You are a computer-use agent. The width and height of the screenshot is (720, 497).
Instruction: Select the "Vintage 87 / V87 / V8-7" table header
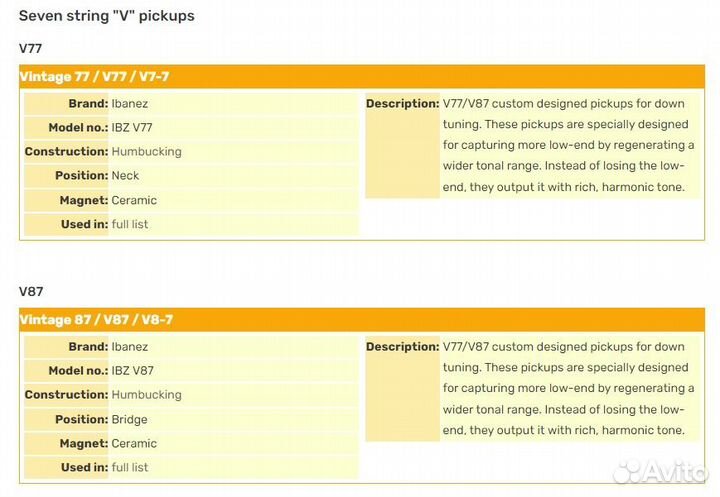[x=101, y=320]
